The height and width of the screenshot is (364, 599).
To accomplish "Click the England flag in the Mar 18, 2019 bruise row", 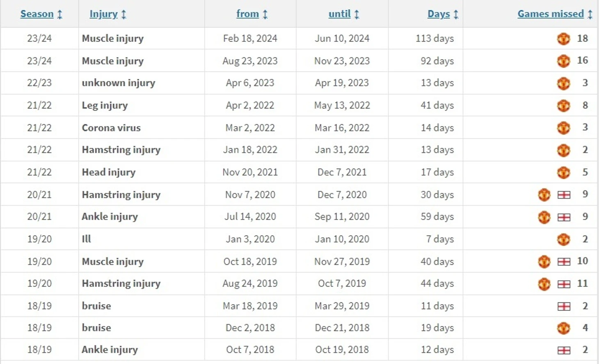I will 564,306.
